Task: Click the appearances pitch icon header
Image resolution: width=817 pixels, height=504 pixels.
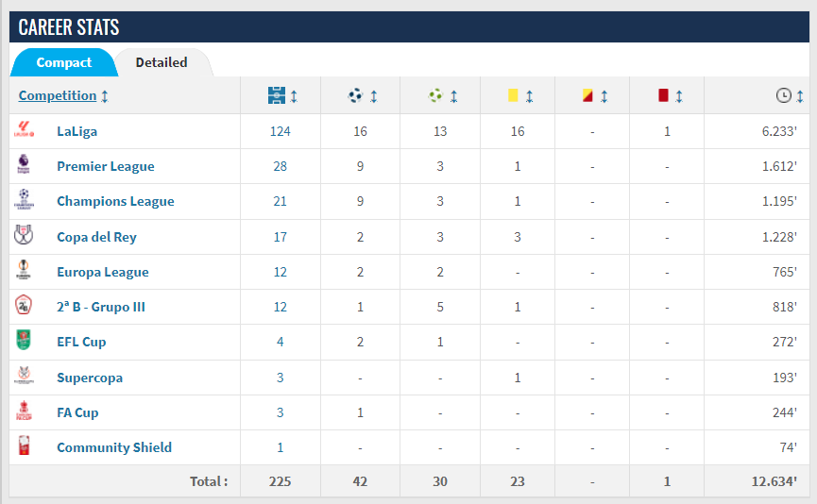Action: coord(277,95)
